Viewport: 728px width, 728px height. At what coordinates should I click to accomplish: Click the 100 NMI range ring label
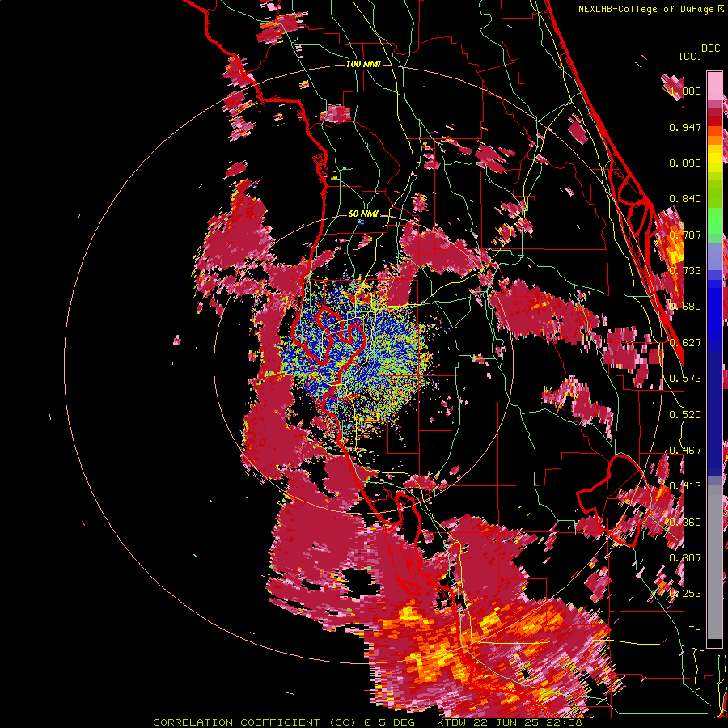coord(363,64)
